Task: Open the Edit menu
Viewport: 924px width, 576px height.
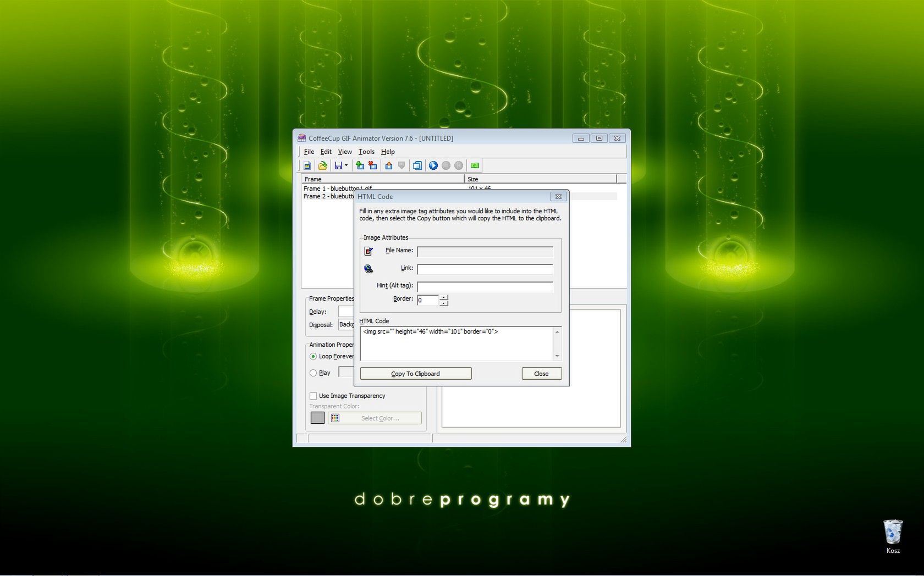Action: (326, 152)
